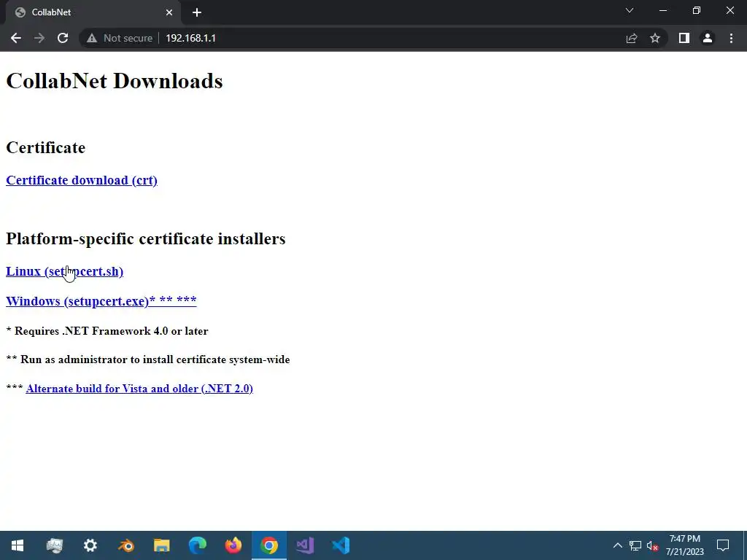The width and height of the screenshot is (747, 560).
Task: Open Visual Studio Code from taskbar
Action: (x=341, y=545)
